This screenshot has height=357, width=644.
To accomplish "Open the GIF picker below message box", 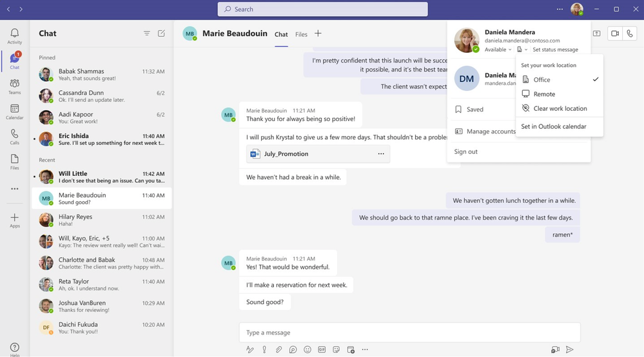I will [x=322, y=349].
